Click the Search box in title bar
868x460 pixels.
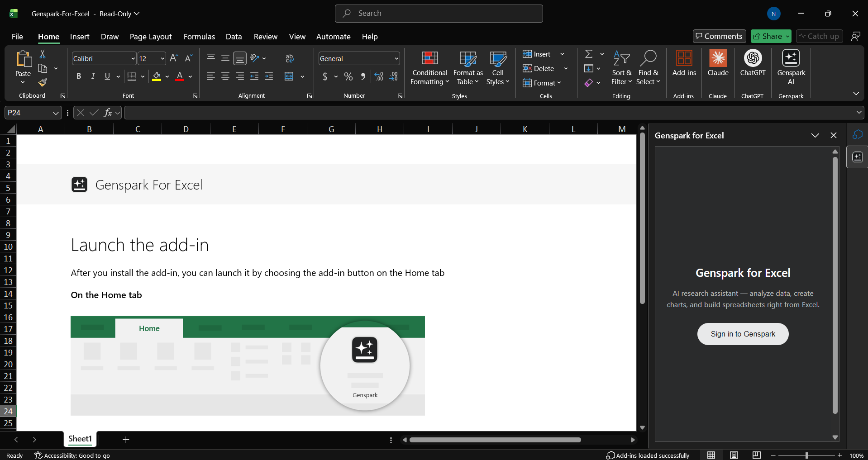pyautogui.click(x=439, y=14)
